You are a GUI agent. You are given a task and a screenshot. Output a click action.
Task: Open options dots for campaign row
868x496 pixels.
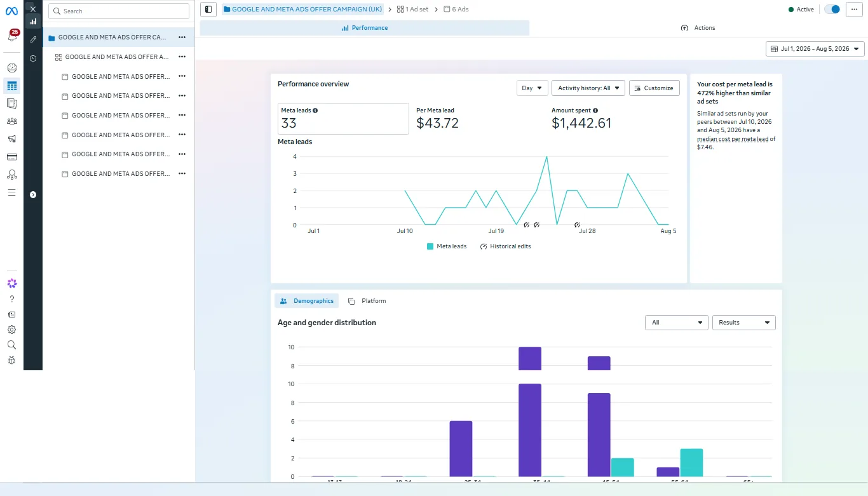(182, 37)
